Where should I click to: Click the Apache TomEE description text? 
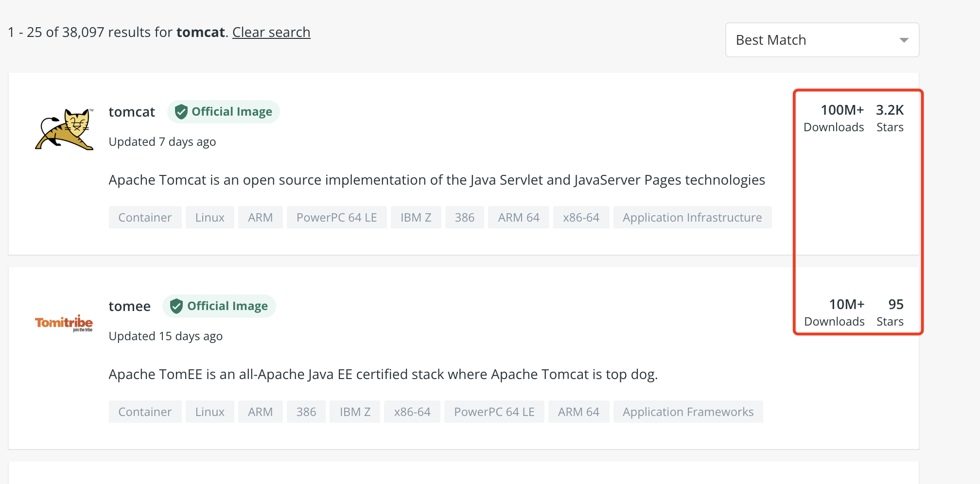click(x=383, y=375)
